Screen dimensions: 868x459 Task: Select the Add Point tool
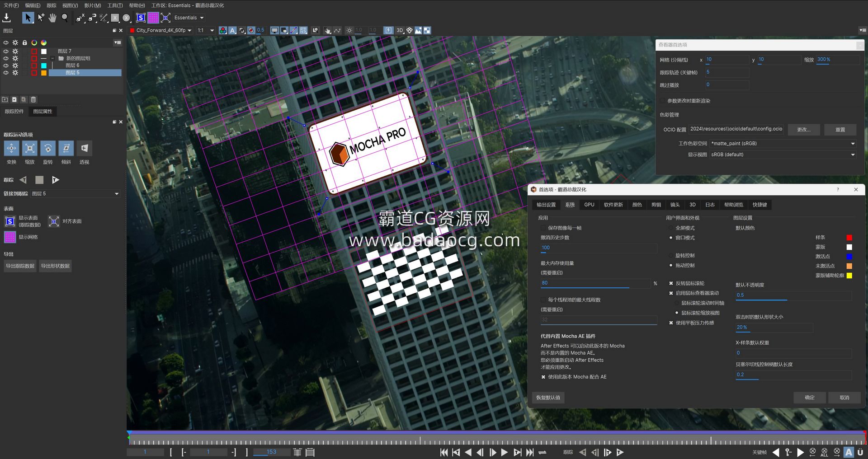[x=41, y=18]
